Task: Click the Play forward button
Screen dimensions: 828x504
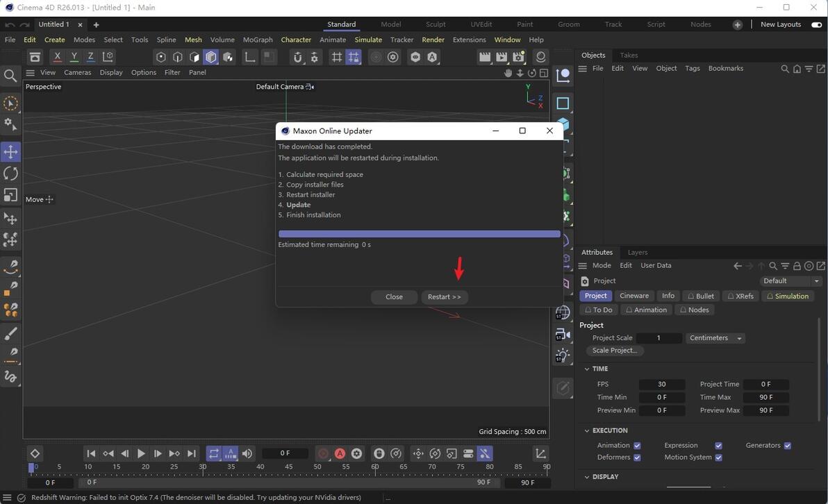Action: click(x=141, y=453)
